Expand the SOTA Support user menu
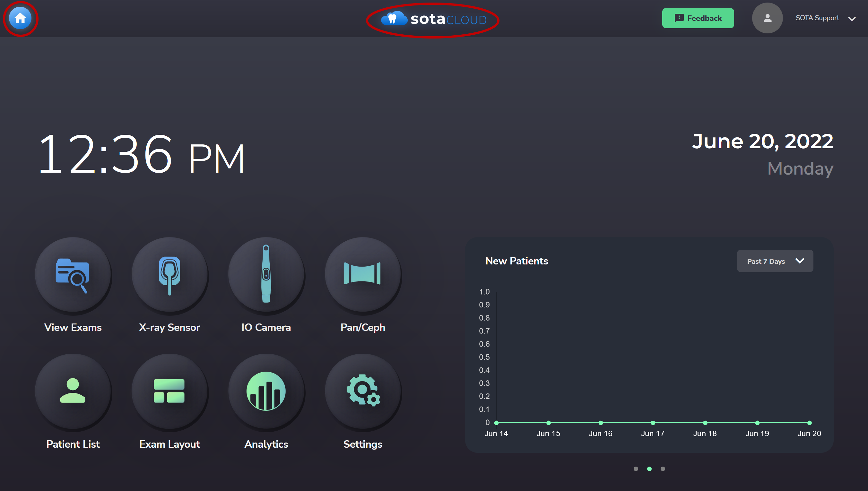This screenshot has height=491, width=868. (x=852, y=19)
